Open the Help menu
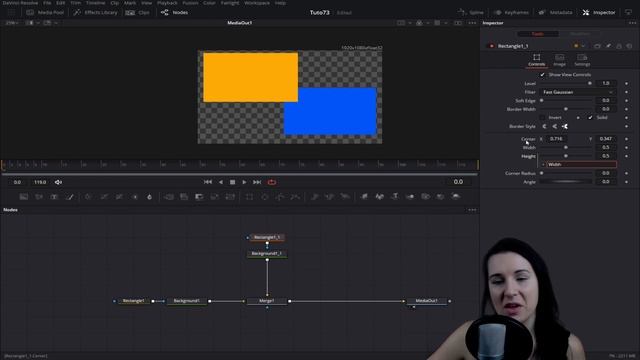Screen dimensions: 640x360 point(280,3)
